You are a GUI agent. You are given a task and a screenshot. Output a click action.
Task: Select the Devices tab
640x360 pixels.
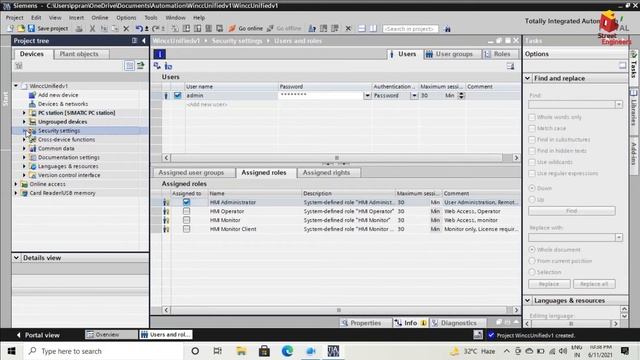click(x=32, y=54)
